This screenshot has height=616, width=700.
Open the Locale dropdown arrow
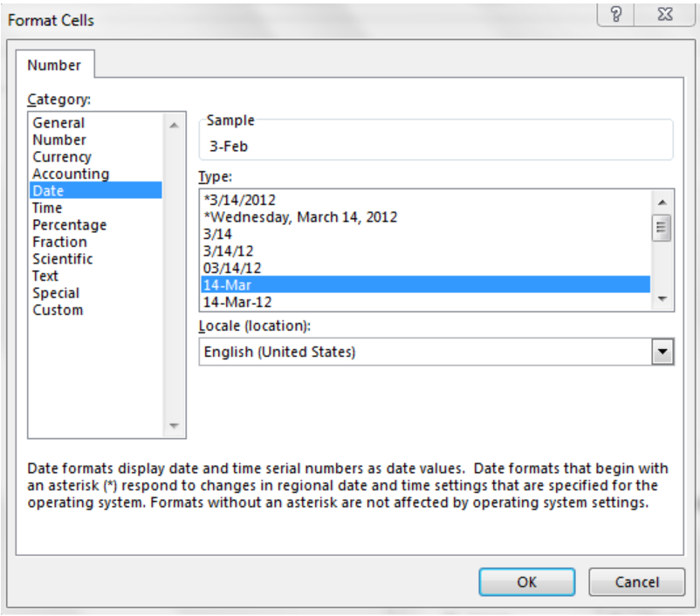[662, 352]
